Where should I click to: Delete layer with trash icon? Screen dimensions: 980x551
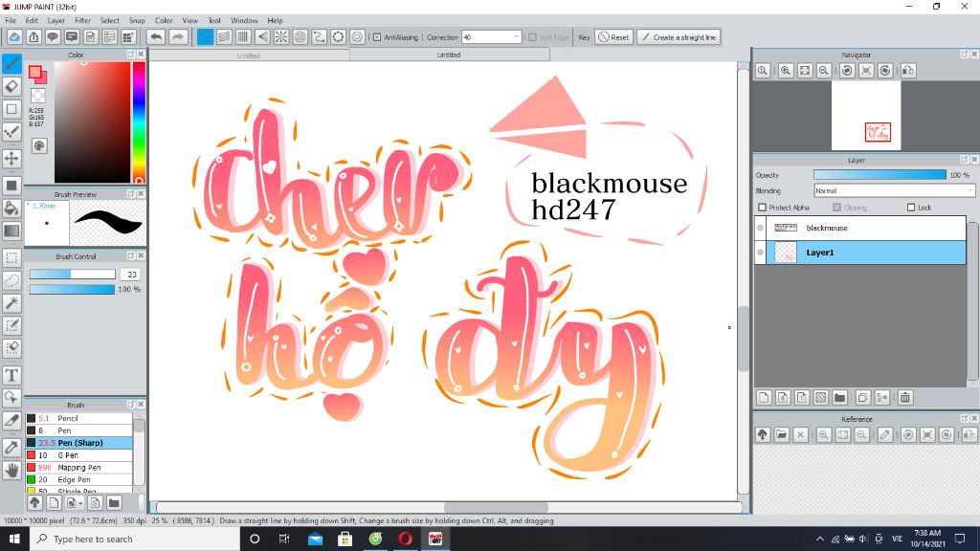905,397
